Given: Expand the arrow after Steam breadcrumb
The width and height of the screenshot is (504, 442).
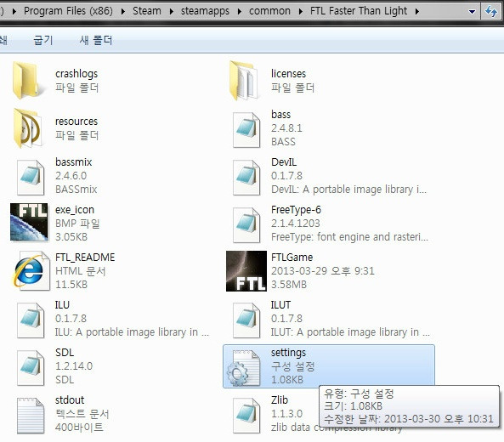Looking at the screenshot, I should (x=172, y=12).
